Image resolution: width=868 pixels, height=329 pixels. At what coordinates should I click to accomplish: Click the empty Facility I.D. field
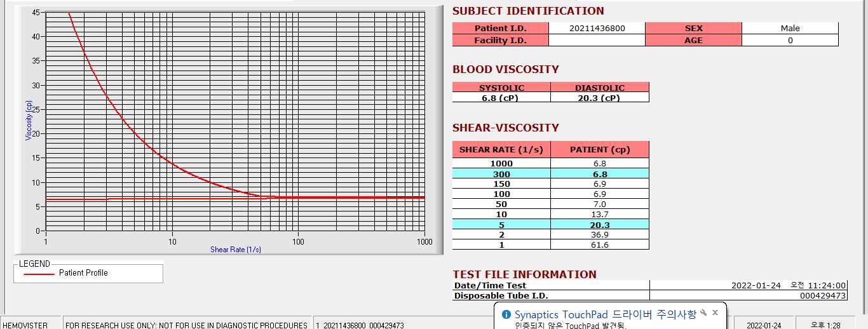[597, 41]
